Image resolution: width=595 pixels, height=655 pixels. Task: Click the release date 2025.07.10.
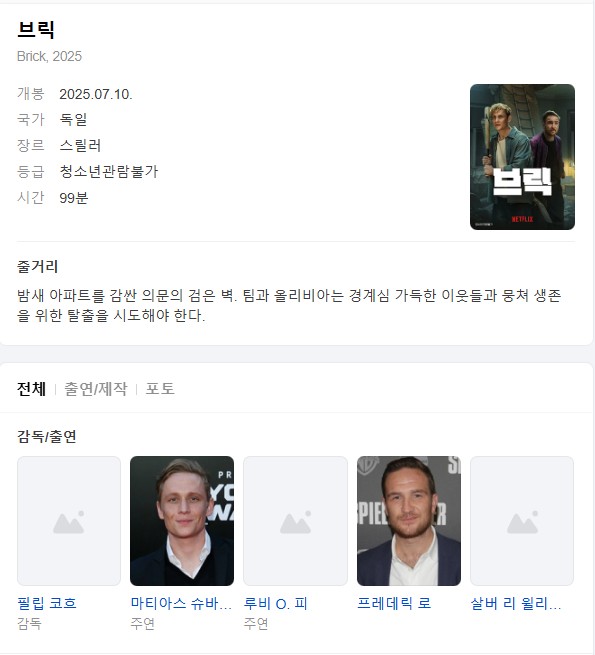[96, 94]
